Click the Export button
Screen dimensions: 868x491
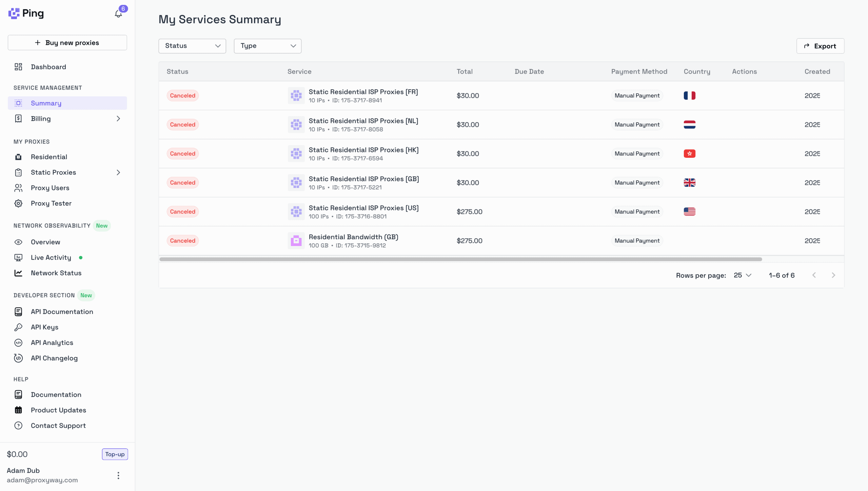pos(820,46)
